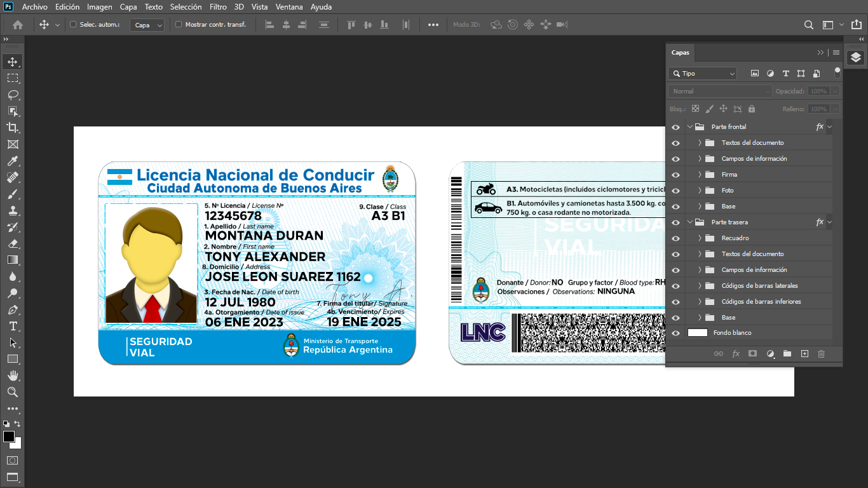This screenshot has width=868, height=488.
Task: Select the Fondo blanco layer thumbnail
Action: pos(698,333)
